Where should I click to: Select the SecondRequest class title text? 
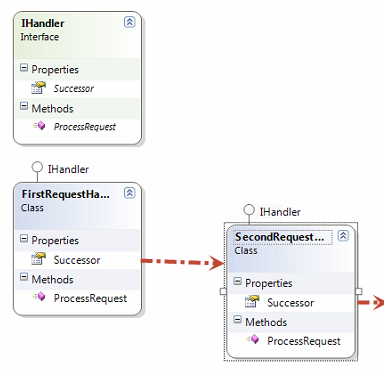280,237
